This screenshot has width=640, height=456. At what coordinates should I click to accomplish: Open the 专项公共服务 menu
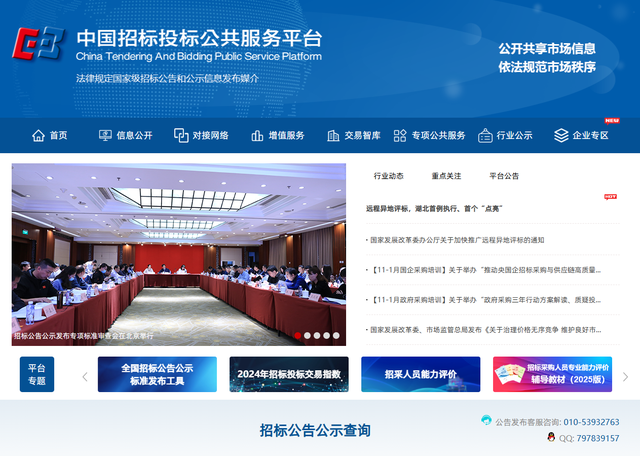click(x=438, y=136)
